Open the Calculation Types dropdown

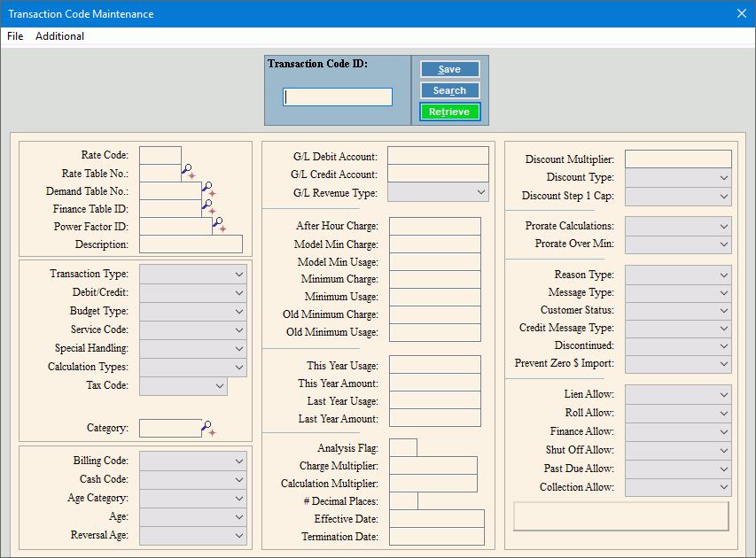click(x=193, y=368)
